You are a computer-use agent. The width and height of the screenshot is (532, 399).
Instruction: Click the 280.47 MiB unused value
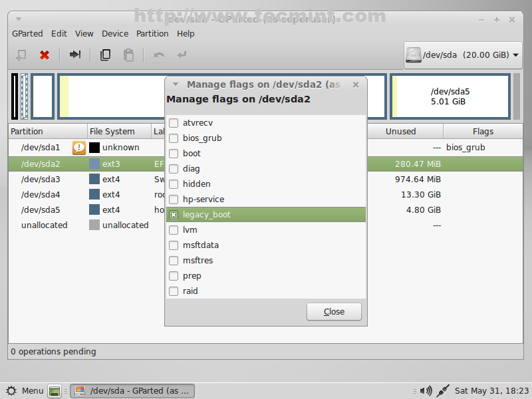[x=418, y=164]
